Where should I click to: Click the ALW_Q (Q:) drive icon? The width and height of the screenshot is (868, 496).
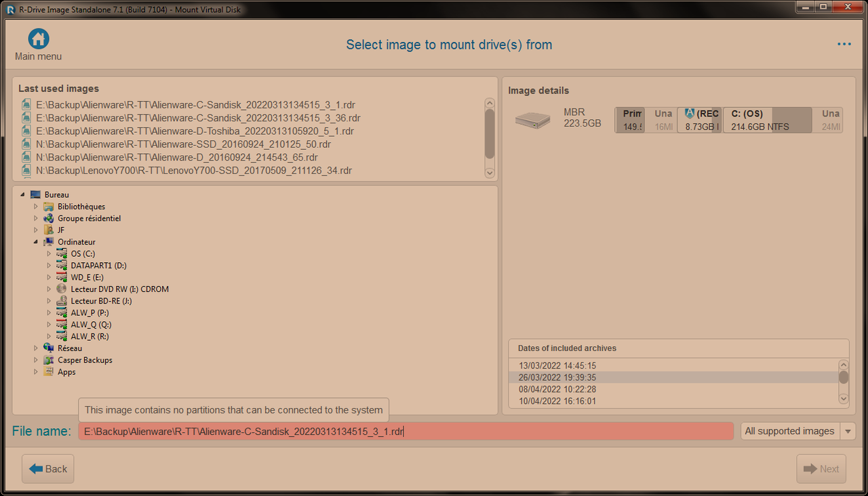(62, 325)
